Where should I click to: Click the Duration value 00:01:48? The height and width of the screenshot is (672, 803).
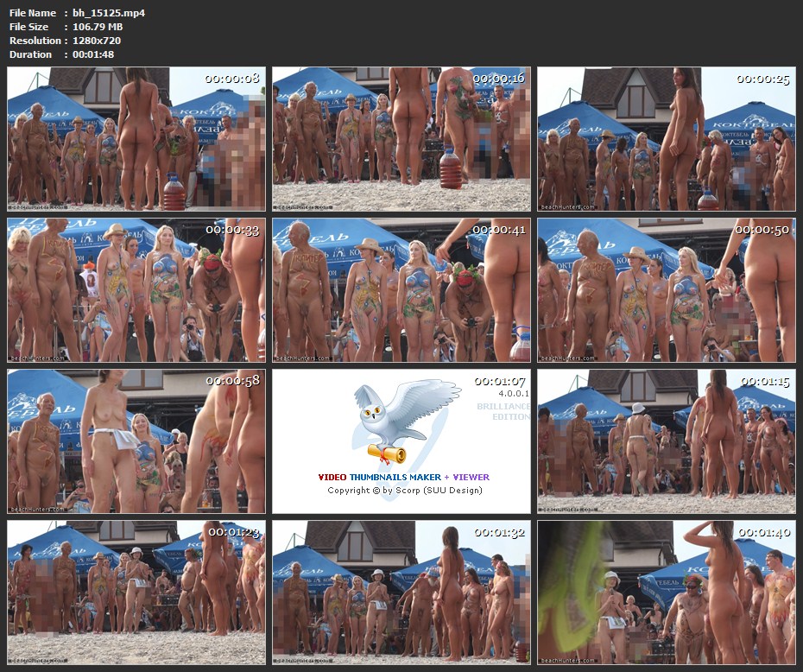tap(93, 54)
